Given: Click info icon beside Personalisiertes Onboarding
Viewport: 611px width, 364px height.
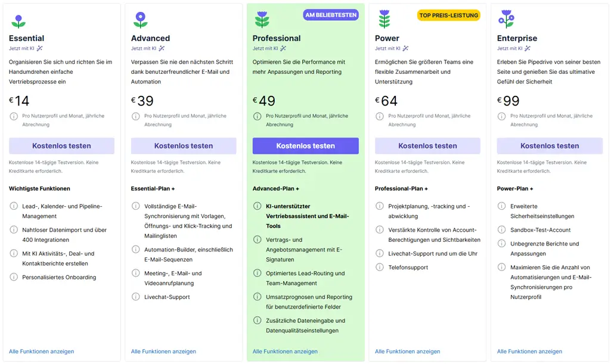Looking at the screenshot, I should coord(14,277).
